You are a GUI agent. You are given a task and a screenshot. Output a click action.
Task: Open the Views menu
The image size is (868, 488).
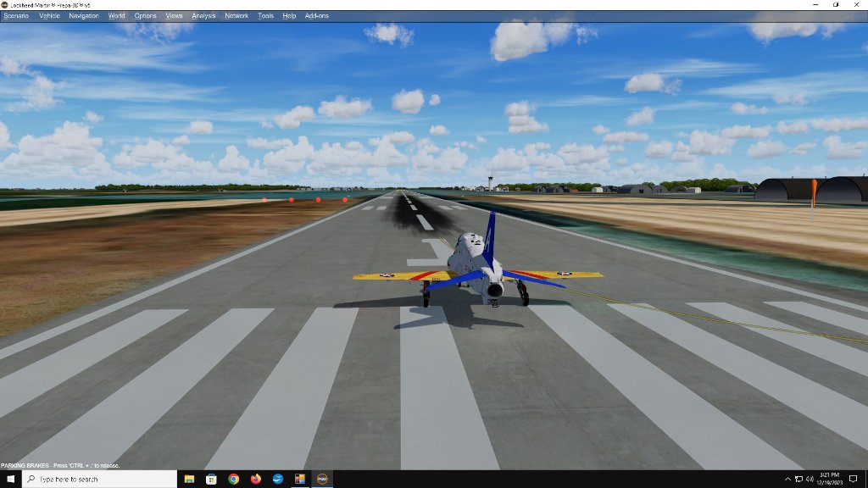(x=174, y=15)
